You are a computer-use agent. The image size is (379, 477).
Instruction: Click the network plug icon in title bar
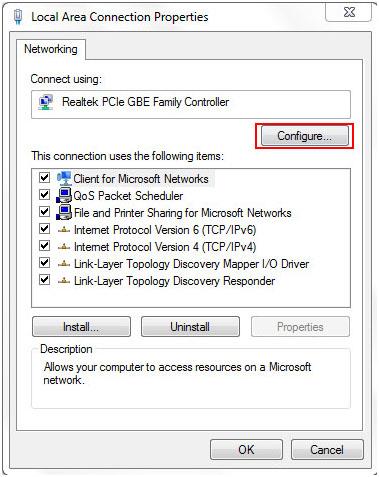[x=18, y=17]
